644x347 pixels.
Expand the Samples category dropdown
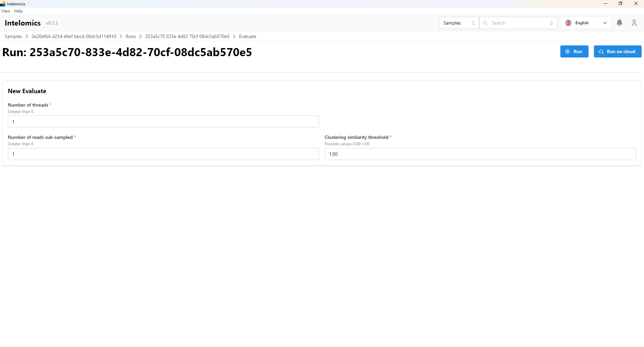click(459, 23)
